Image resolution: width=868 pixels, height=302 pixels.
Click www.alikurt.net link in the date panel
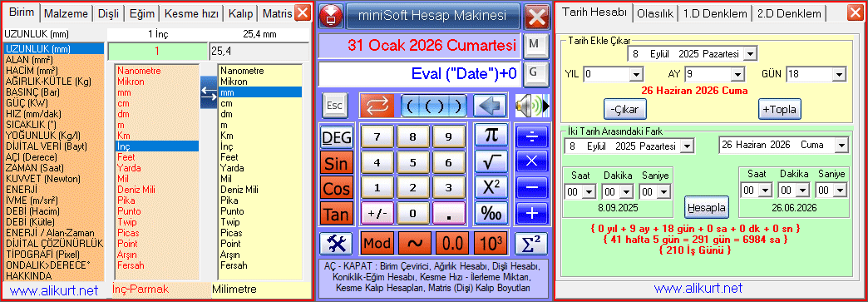[x=698, y=289]
